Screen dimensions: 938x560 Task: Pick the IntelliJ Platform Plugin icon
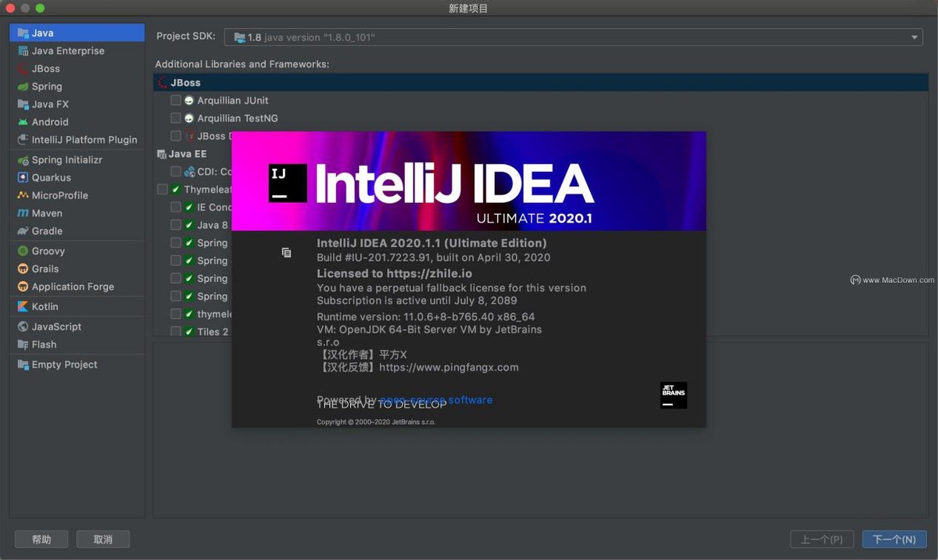pyautogui.click(x=23, y=140)
